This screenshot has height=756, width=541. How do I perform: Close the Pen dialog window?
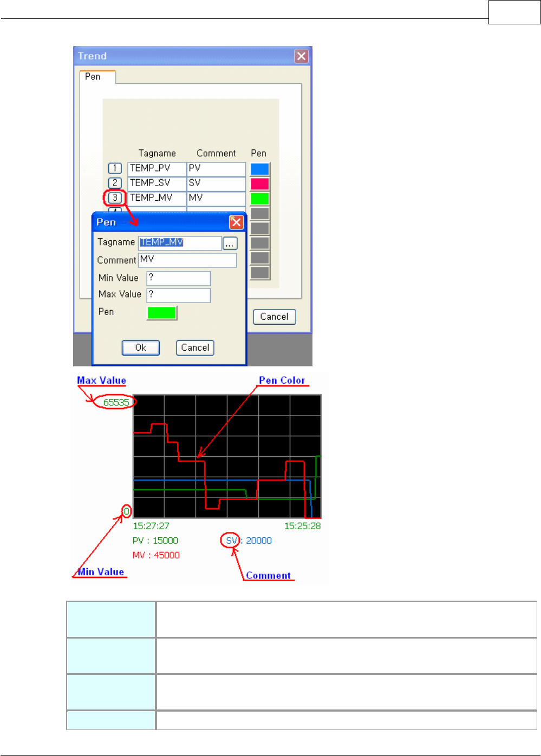click(236, 222)
